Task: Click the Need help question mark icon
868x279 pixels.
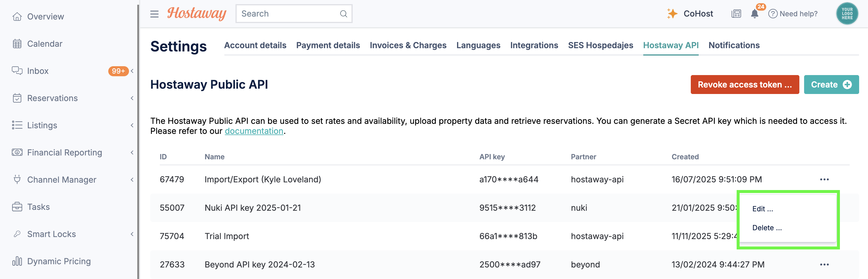Action: (x=773, y=14)
